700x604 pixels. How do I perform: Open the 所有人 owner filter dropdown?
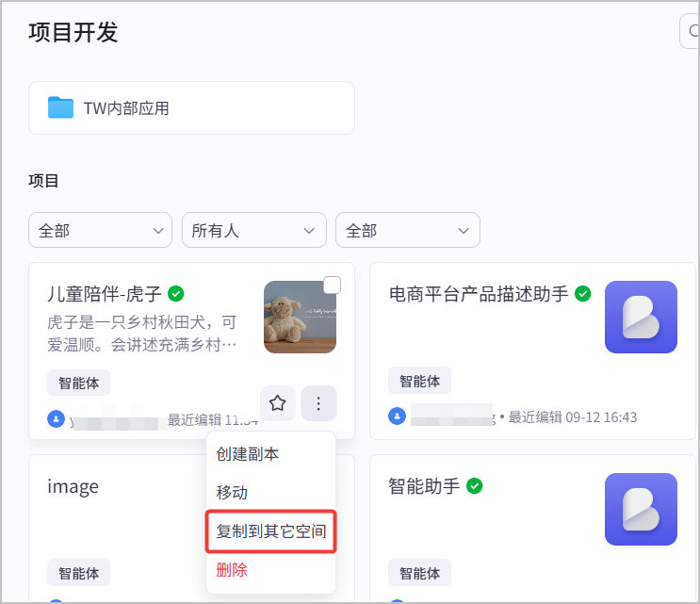click(254, 230)
